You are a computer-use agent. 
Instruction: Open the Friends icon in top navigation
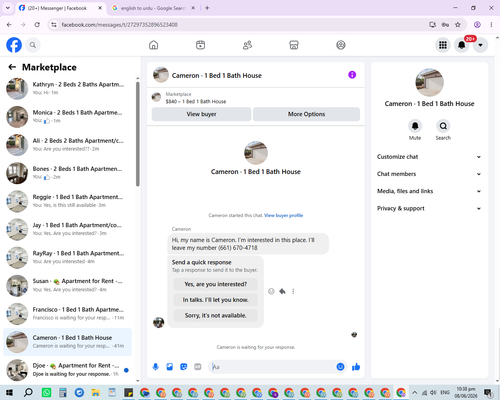click(247, 45)
